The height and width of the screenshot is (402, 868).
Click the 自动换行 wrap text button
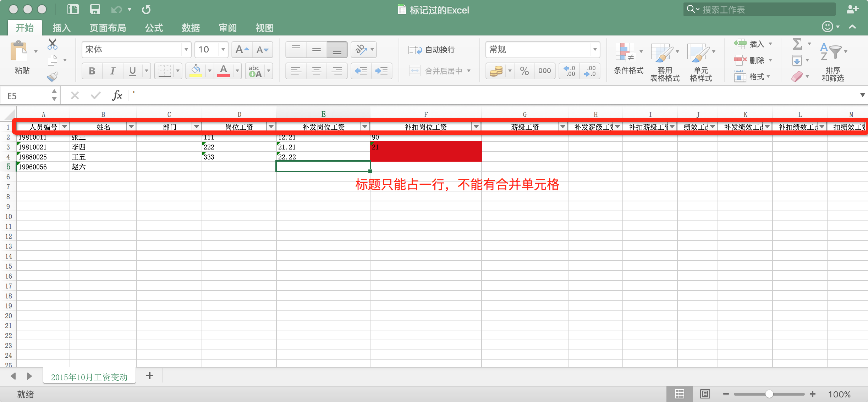click(x=432, y=50)
